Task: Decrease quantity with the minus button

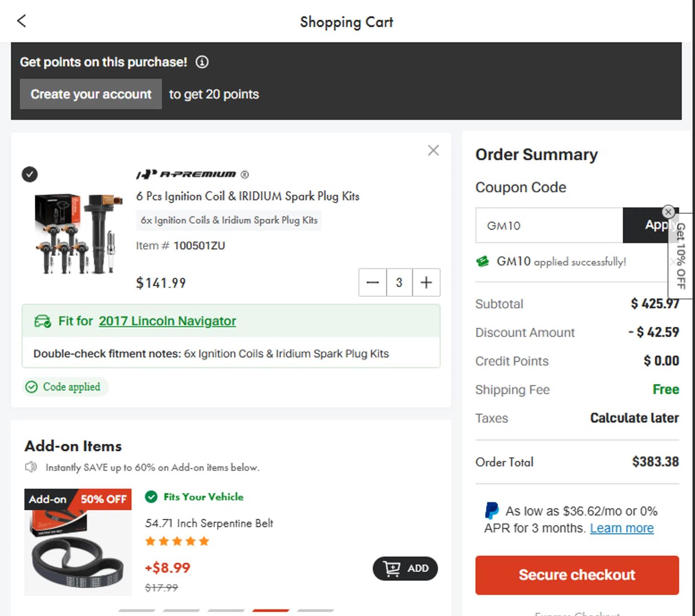Action: (x=373, y=283)
